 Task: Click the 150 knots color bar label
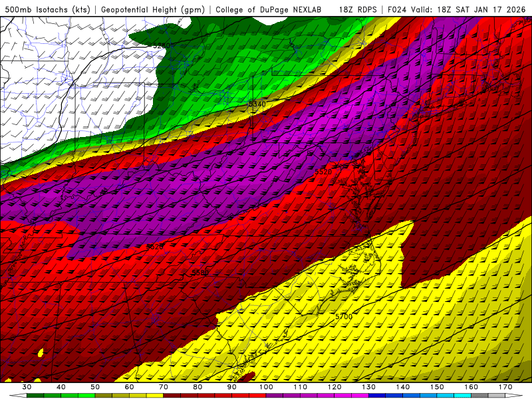[x=437, y=387]
